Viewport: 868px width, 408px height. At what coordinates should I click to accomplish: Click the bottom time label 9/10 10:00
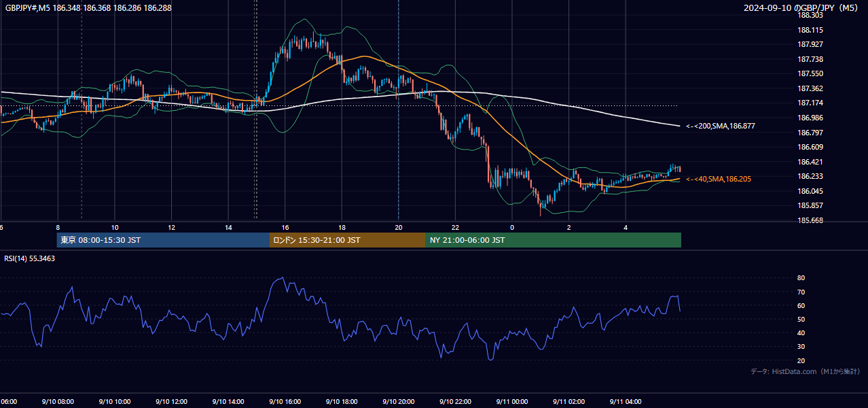click(x=115, y=402)
